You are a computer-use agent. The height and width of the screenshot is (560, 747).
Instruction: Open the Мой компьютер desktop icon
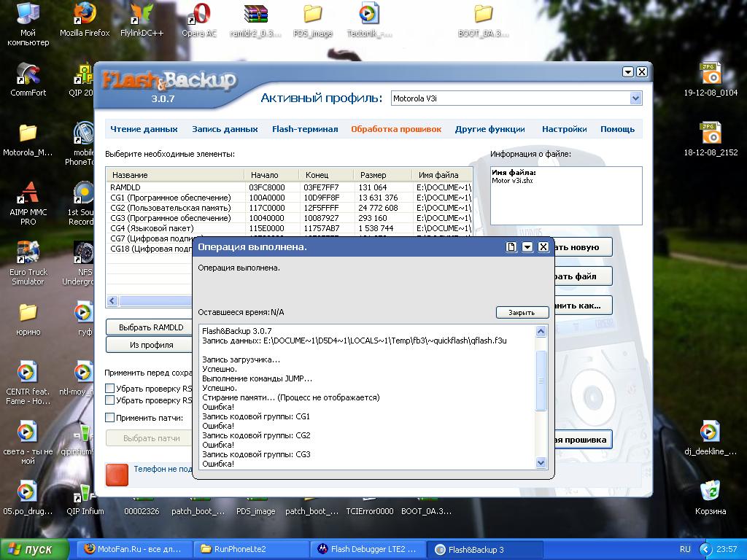tap(28, 24)
